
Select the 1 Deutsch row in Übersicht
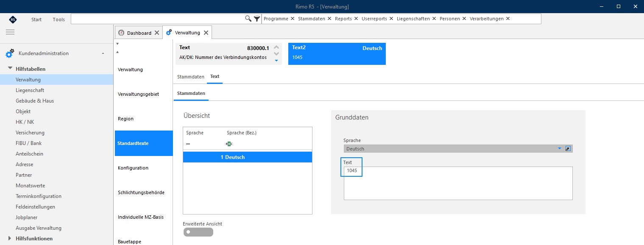pos(248,157)
